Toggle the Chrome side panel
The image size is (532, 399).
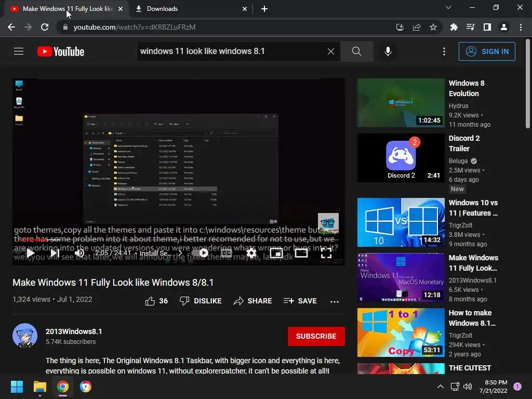pyautogui.click(x=487, y=27)
